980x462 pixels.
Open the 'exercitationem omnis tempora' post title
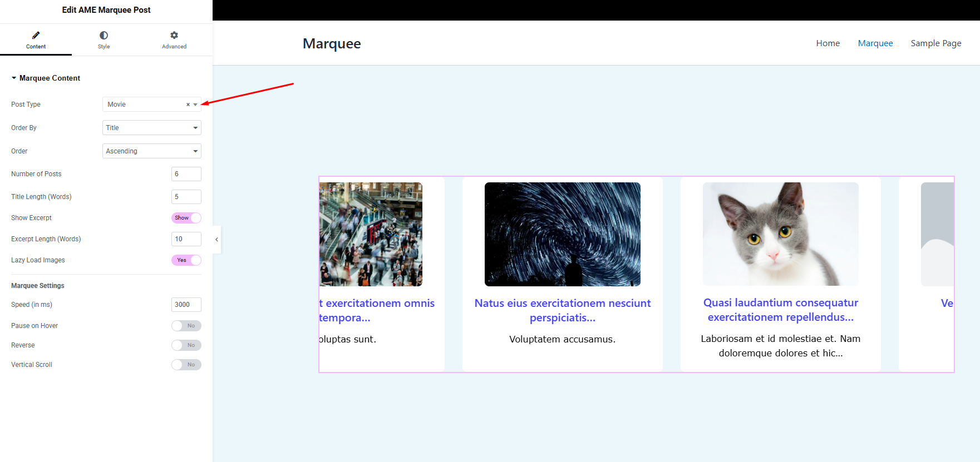tap(377, 310)
